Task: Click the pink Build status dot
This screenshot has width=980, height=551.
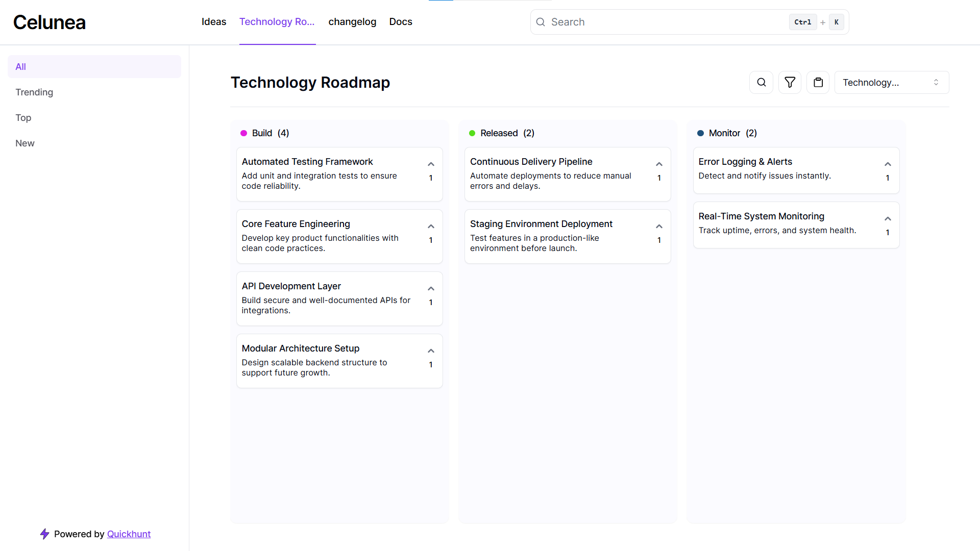Action: pos(243,133)
